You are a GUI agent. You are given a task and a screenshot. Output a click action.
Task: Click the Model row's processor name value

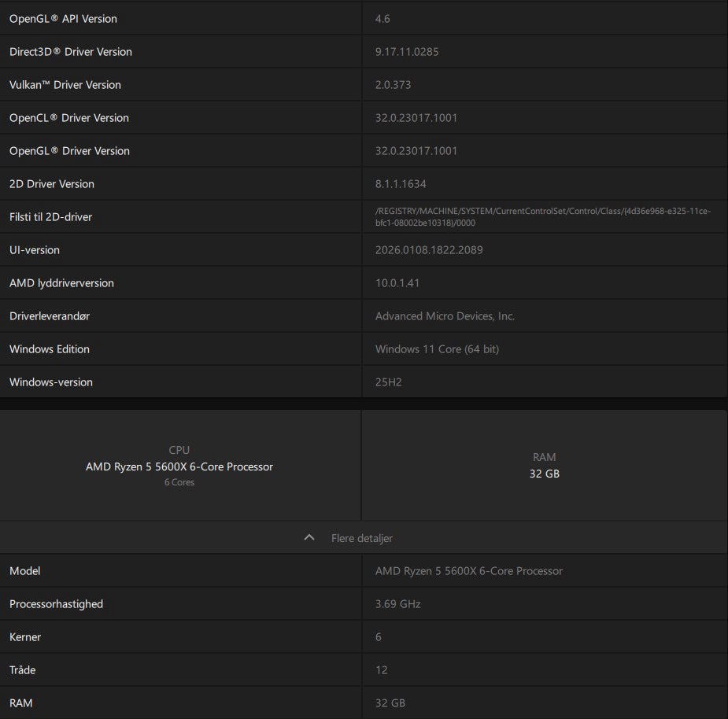pos(469,571)
